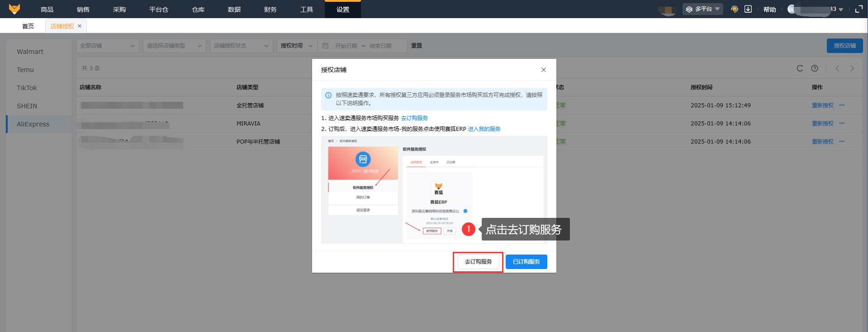Open more actions for the 15:12:49 row
Image resolution: width=868 pixels, height=332 pixels.
click(842, 105)
